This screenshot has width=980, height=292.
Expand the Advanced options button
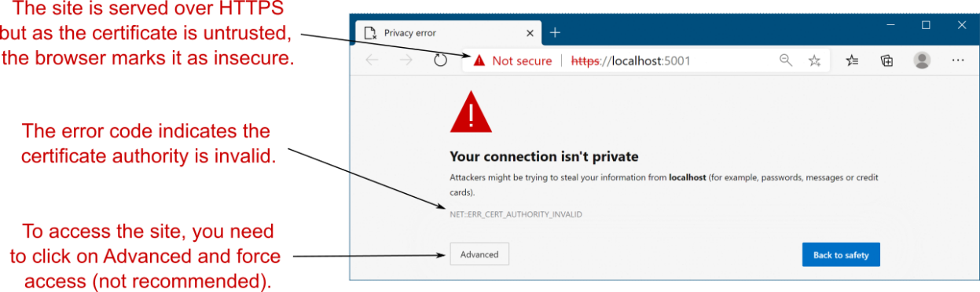(479, 254)
